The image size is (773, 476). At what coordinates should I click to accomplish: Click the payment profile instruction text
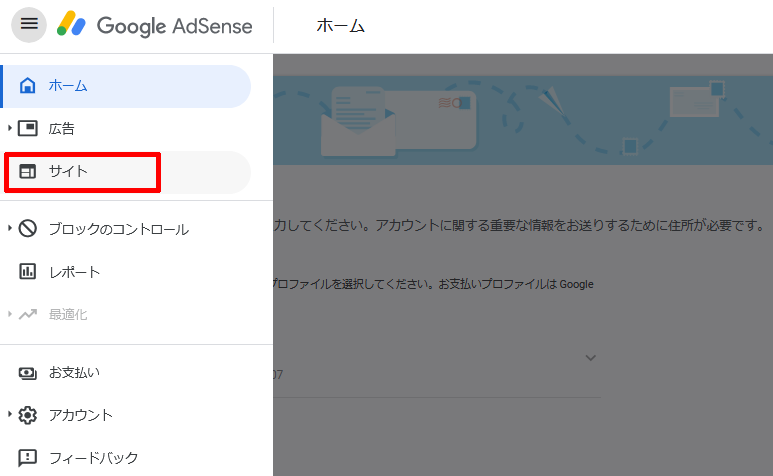(x=433, y=284)
